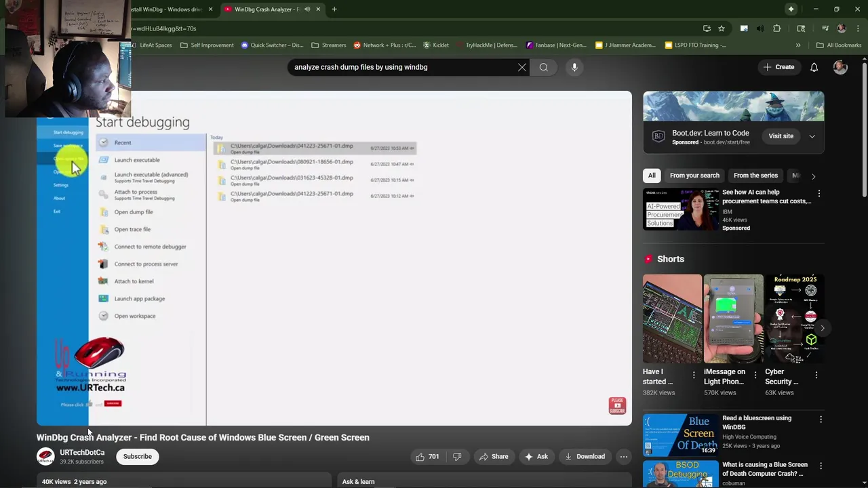This screenshot has height=488, width=868.
Task: Open the URTechDotCa channel name link
Action: click(82, 453)
